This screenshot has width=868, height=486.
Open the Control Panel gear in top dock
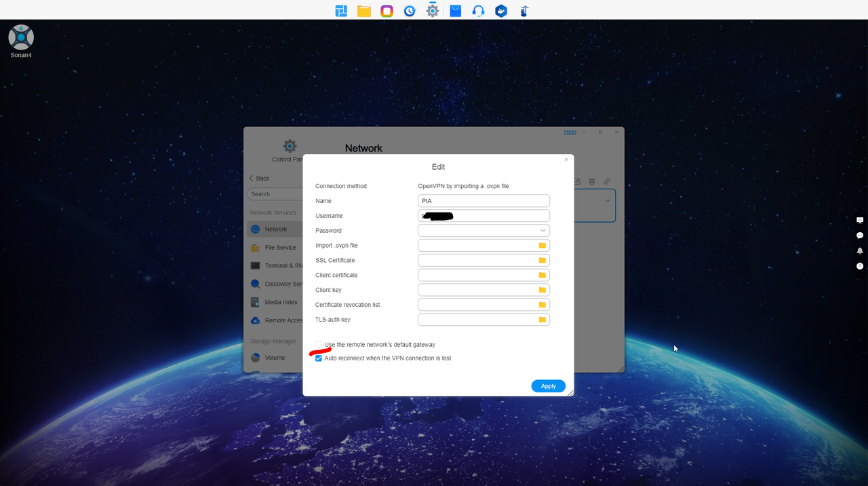pyautogui.click(x=433, y=10)
